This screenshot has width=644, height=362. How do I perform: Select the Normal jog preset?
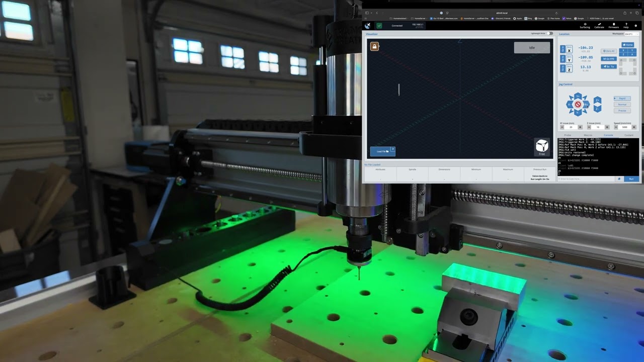point(622,105)
